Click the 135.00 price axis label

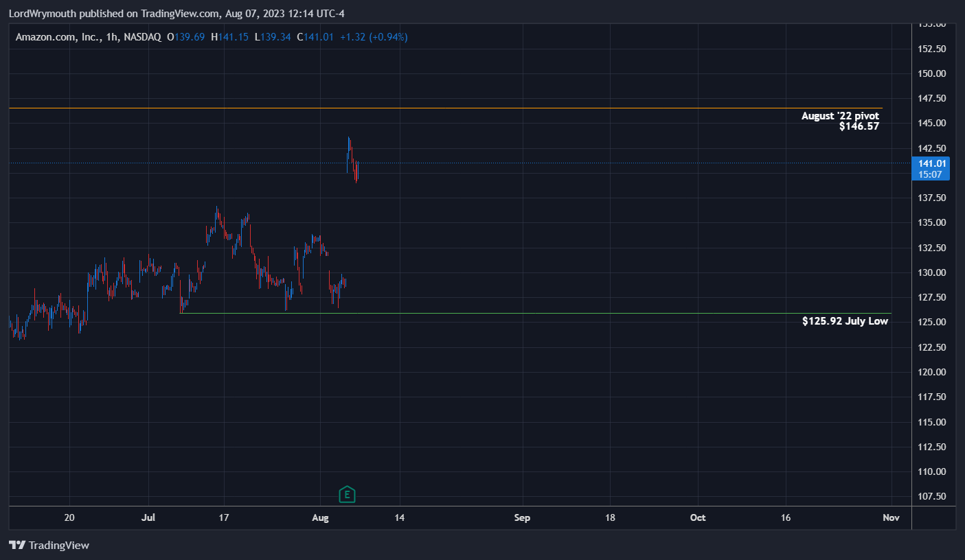click(933, 222)
